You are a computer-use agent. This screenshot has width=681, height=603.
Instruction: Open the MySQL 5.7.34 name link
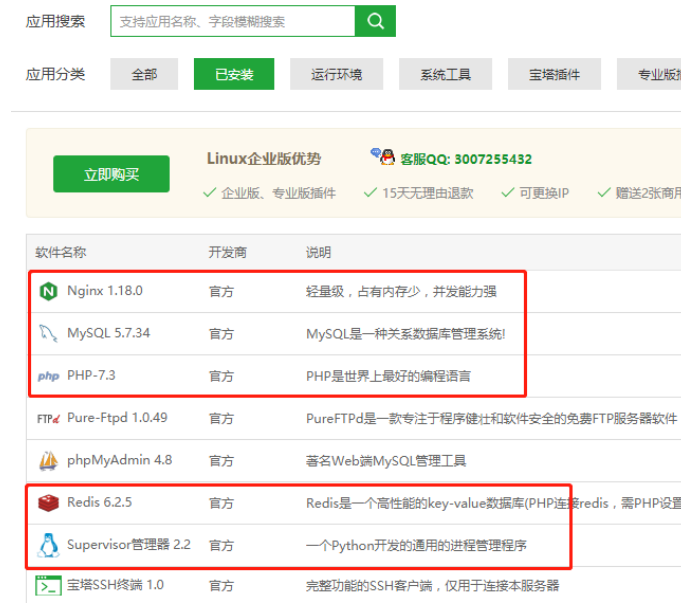[108, 333]
